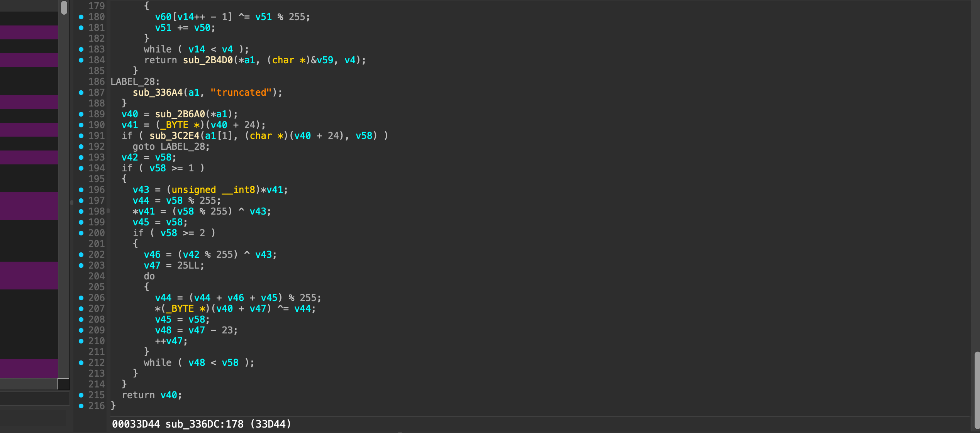Click the breakpoint dot on line 207
This screenshot has height=433, width=980.
pos(81,309)
